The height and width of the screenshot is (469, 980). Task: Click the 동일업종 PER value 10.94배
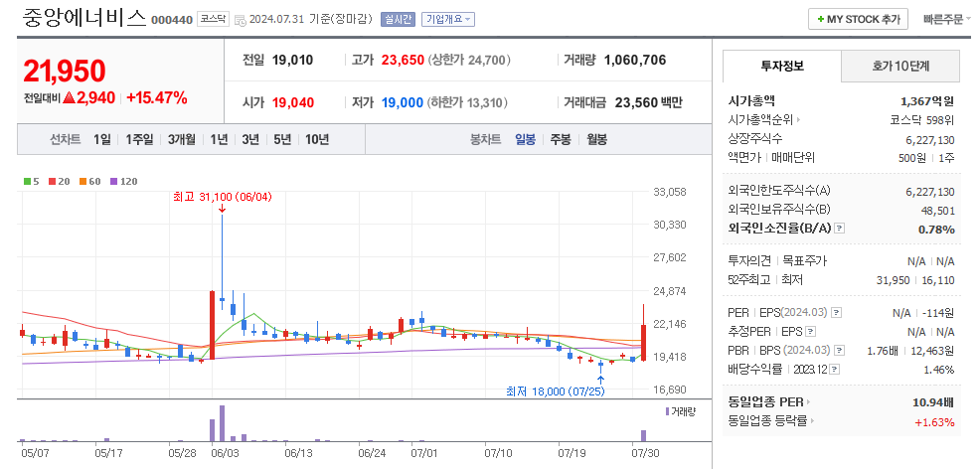coord(933,402)
